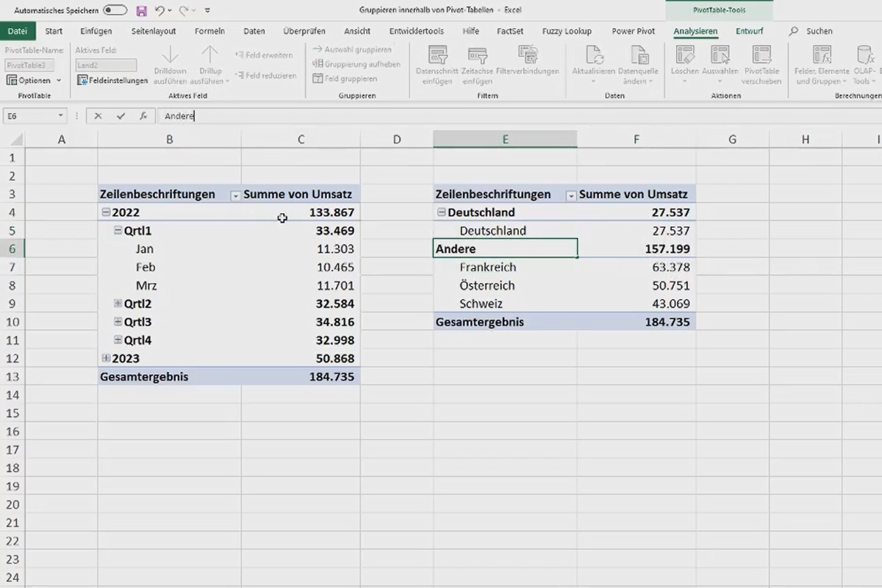The height and width of the screenshot is (588, 882).
Task: Click Drilldown ausführen arrow icon
Action: point(170,55)
